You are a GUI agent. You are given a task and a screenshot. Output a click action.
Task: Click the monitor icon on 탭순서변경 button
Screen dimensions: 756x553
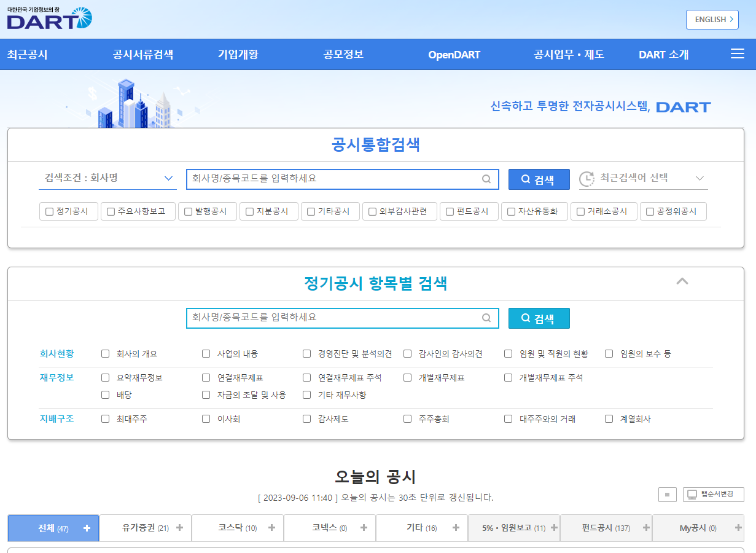[x=692, y=495]
